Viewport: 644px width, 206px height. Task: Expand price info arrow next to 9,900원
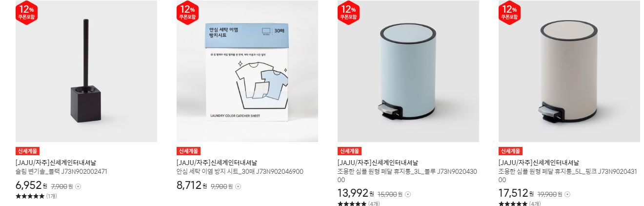click(238, 186)
